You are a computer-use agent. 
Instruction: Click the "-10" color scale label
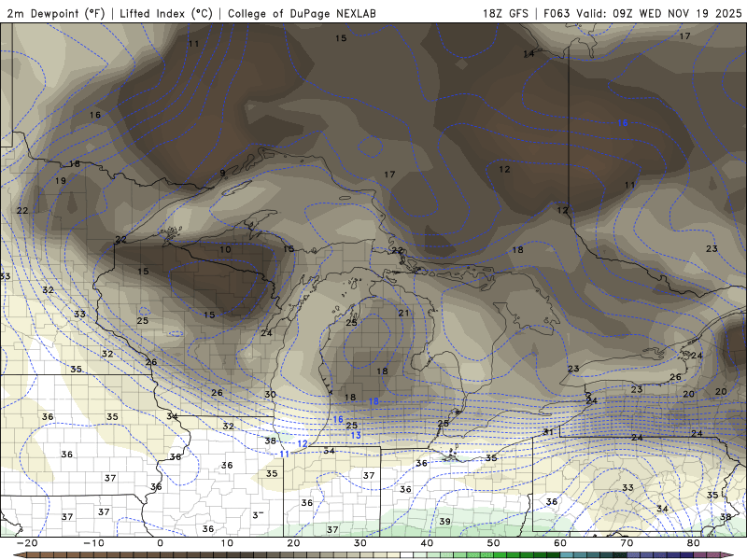click(x=93, y=543)
